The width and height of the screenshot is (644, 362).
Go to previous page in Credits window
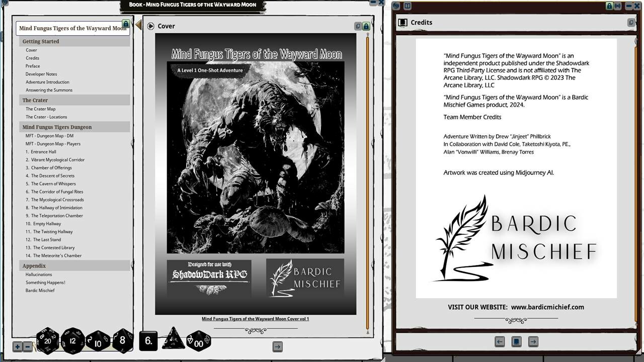[500, 341]
